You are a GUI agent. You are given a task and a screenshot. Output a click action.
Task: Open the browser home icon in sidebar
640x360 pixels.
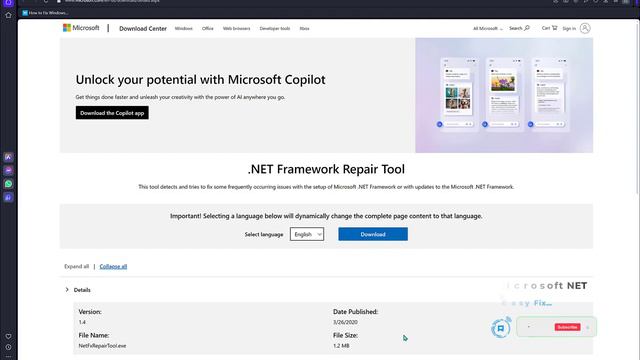click(8, 15)
